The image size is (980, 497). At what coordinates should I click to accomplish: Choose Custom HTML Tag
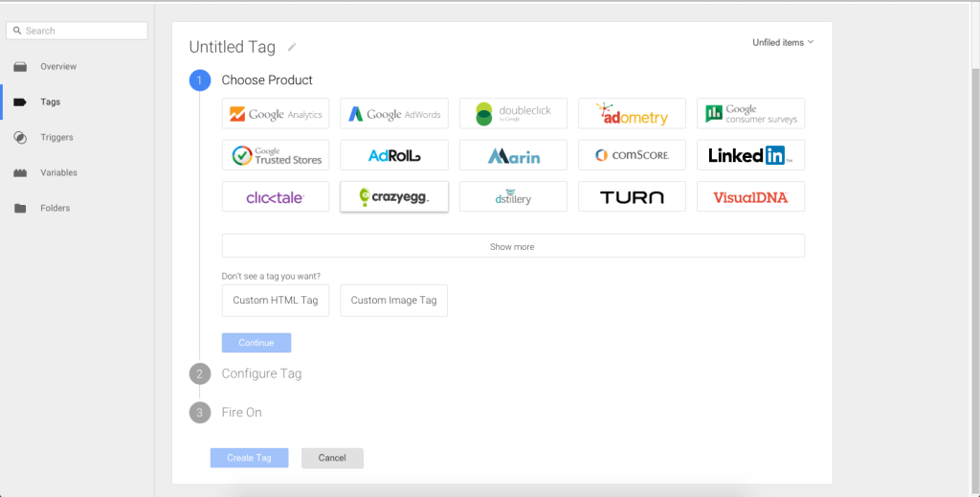pos(276,300)
